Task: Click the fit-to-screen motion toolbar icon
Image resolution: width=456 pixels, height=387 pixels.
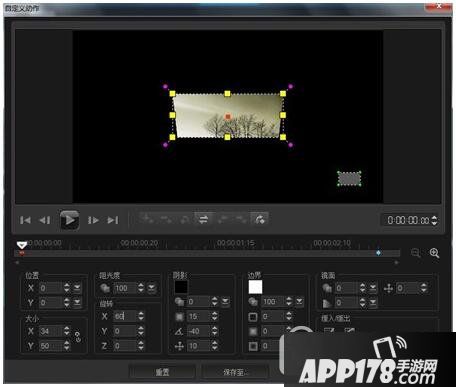Action: click(260, 219)
